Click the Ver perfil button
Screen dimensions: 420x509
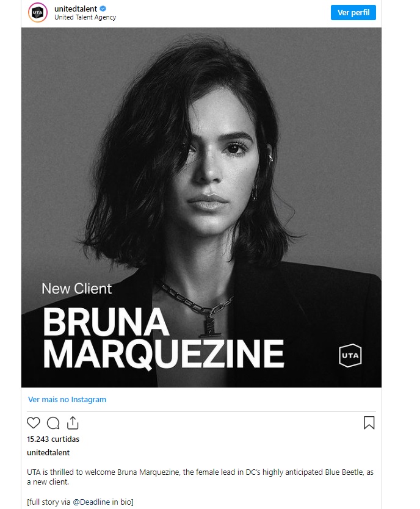353,12
